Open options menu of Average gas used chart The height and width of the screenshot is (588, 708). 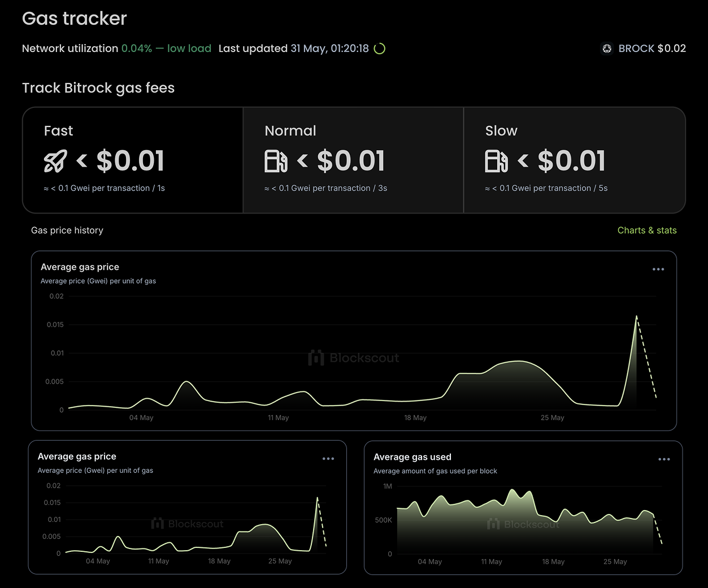664,459
